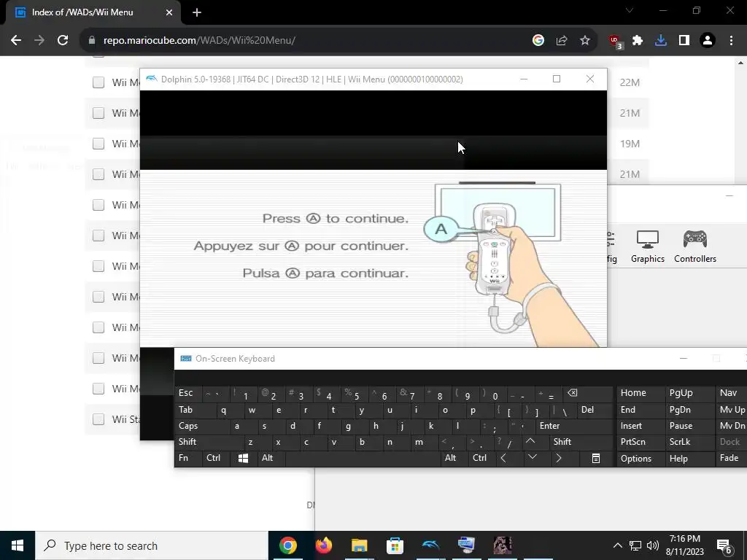Click Enter key on On-Screen Keyboard
Image resolution: width=747 pixels, height=560 pixels.
pos(574,426)
